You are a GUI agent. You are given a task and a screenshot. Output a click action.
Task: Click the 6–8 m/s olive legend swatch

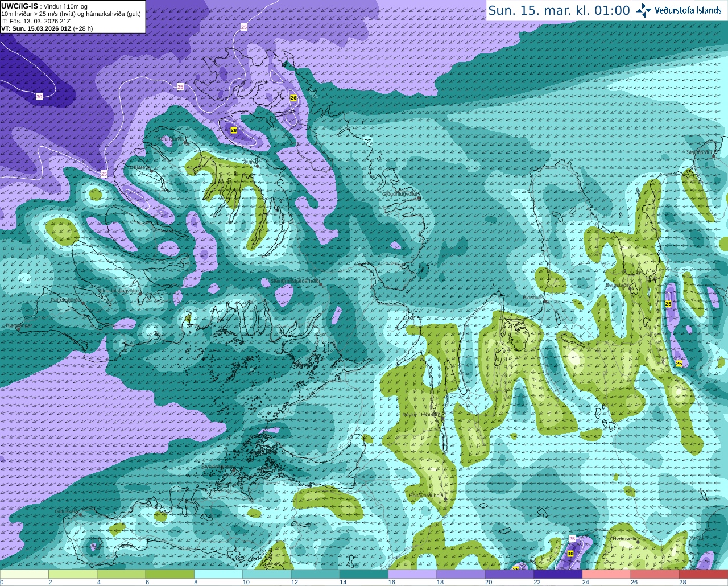coord(170,574)
